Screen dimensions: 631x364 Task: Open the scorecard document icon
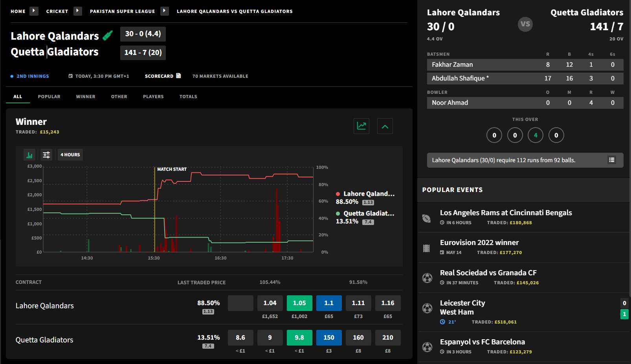tap(178, 76)
